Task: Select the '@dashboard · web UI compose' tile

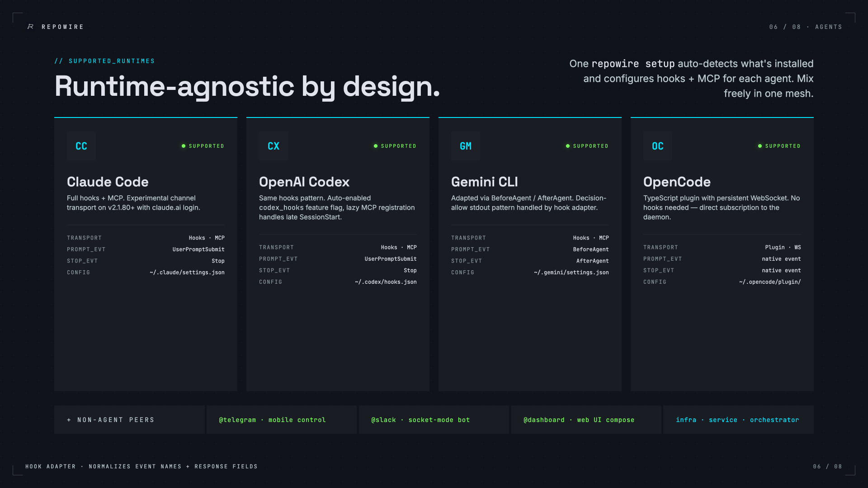Action: (586, 420)
